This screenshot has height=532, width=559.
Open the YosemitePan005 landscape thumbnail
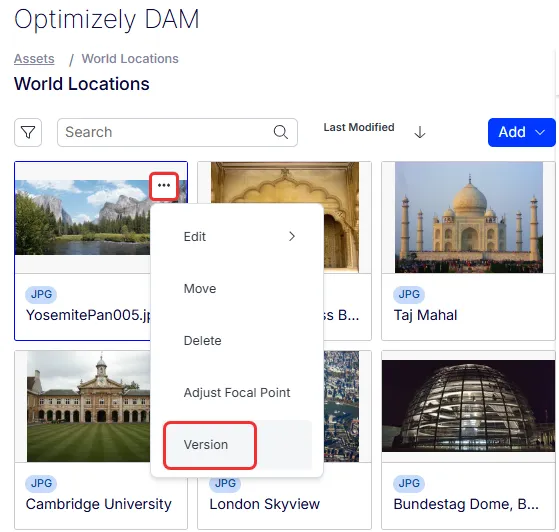82,218
